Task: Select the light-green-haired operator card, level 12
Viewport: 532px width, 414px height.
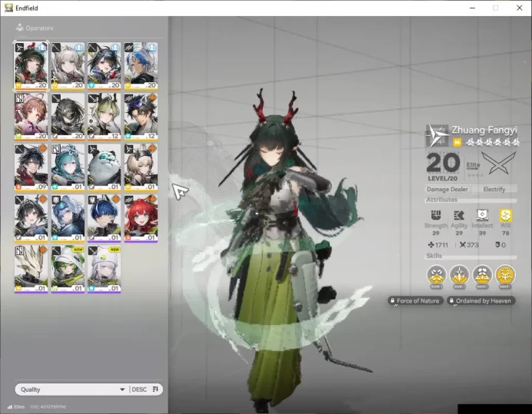Action: tap(104, 116)
